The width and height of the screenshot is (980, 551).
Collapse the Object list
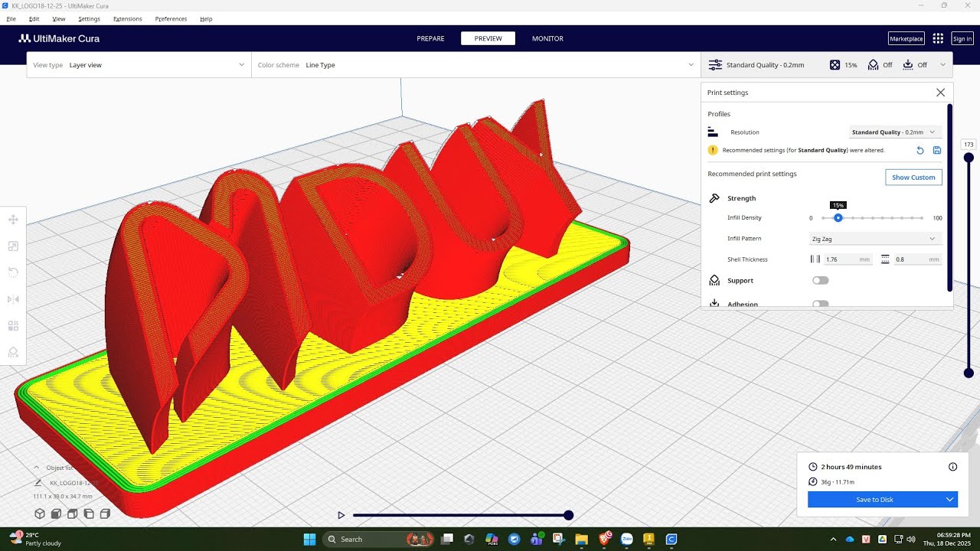pos(38,468)
